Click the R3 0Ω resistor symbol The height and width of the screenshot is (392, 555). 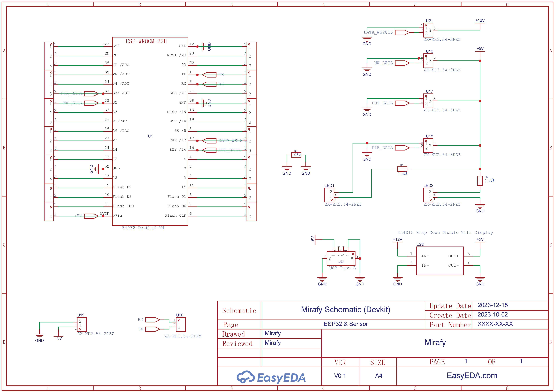click(296, 155)
